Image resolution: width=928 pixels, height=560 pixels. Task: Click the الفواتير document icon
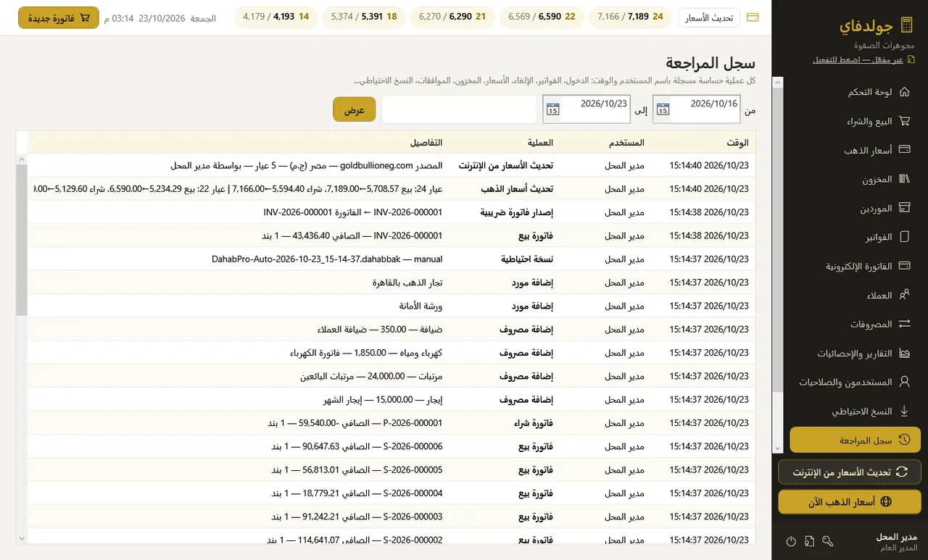(904, 237)
